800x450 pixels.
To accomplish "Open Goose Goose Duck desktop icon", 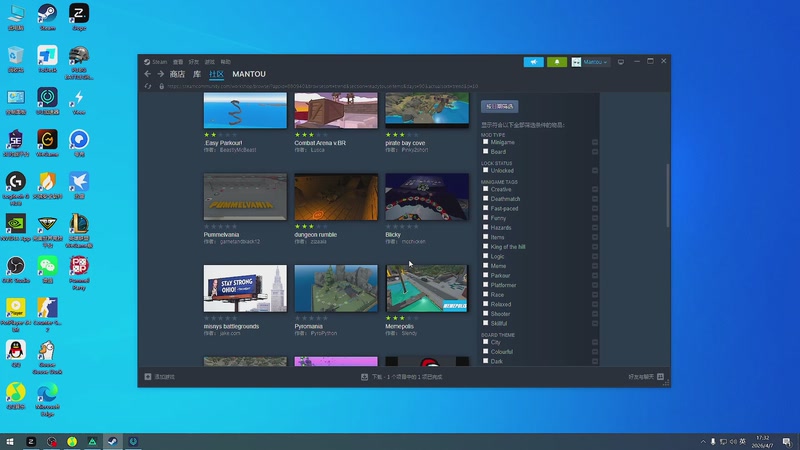I will pyautogui.click(x=47, y=357).
